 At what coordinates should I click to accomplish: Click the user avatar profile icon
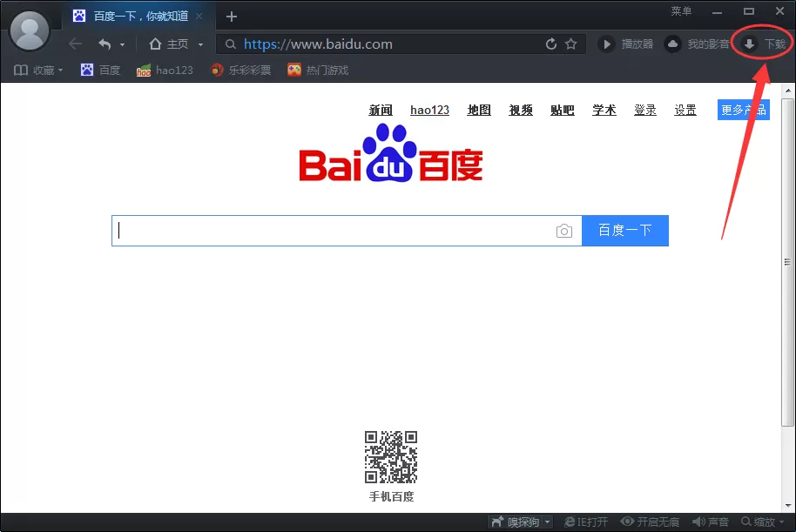tap(30, 30)
